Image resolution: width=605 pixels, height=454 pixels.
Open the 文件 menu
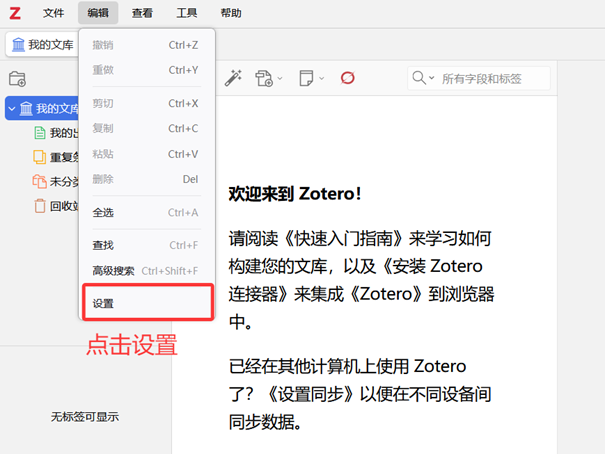pos(53,13)
